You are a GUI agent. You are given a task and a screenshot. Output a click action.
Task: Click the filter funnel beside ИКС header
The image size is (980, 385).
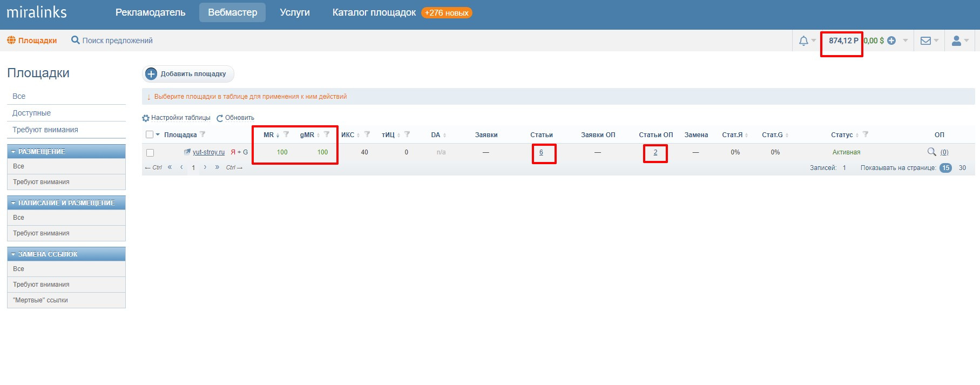367,134
